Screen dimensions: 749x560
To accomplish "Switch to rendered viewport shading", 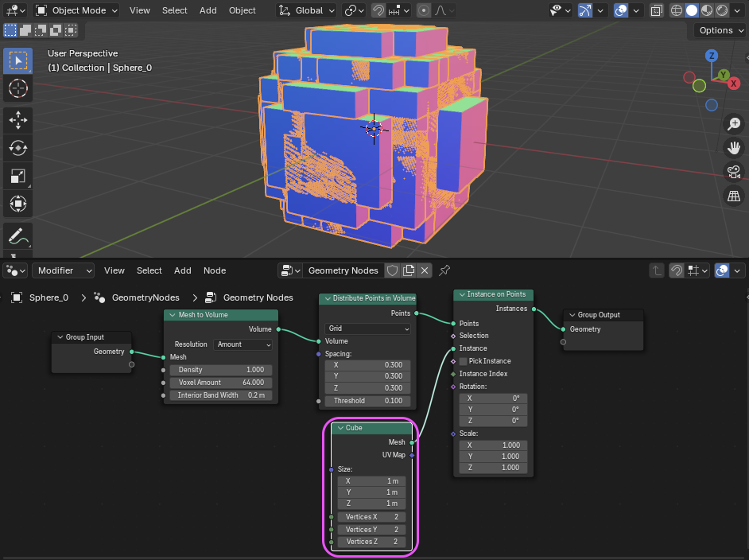I will tap(722, 10).
